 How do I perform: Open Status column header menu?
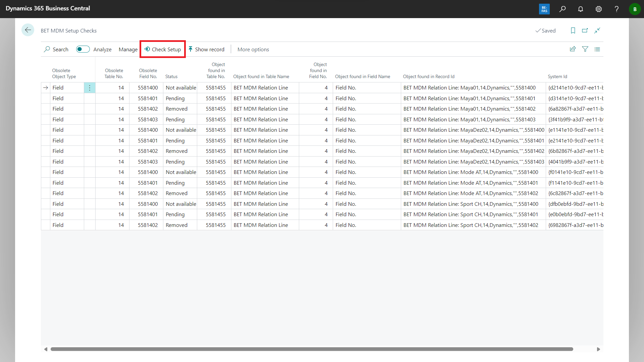click(171, 76)
